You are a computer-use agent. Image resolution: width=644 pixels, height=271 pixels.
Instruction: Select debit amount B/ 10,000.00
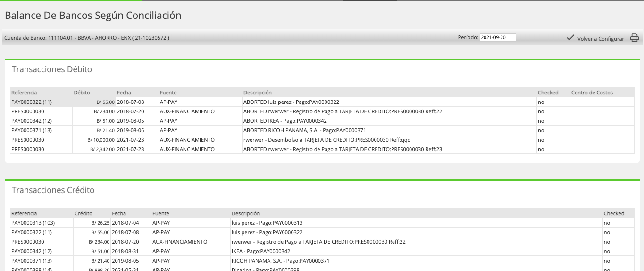(101, 140)
